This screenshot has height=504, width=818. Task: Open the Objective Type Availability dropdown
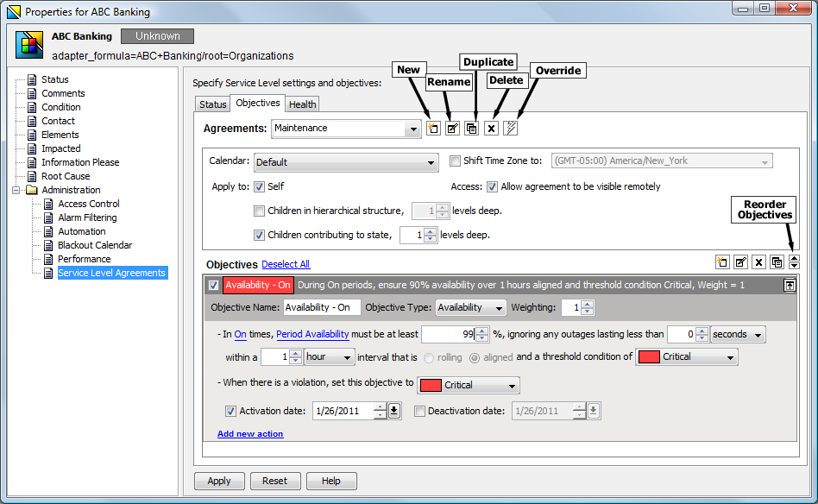point(470,308)
